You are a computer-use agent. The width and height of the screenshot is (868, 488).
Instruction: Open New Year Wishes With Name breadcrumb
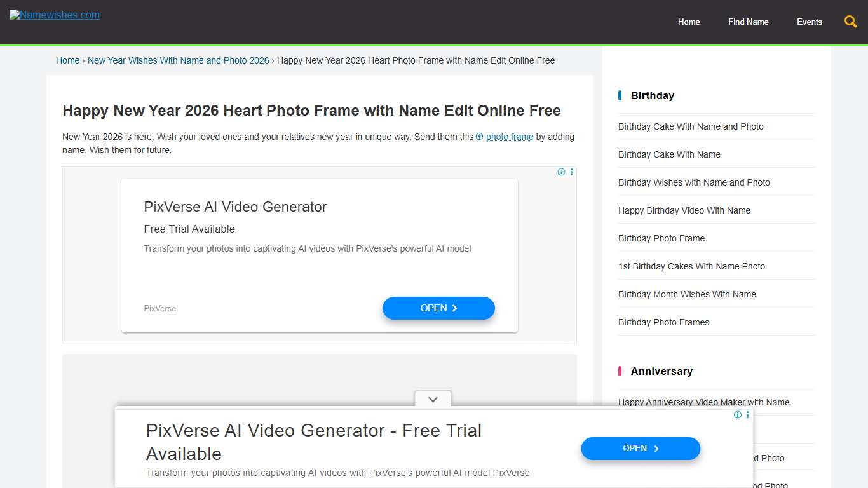coord(178,60)
